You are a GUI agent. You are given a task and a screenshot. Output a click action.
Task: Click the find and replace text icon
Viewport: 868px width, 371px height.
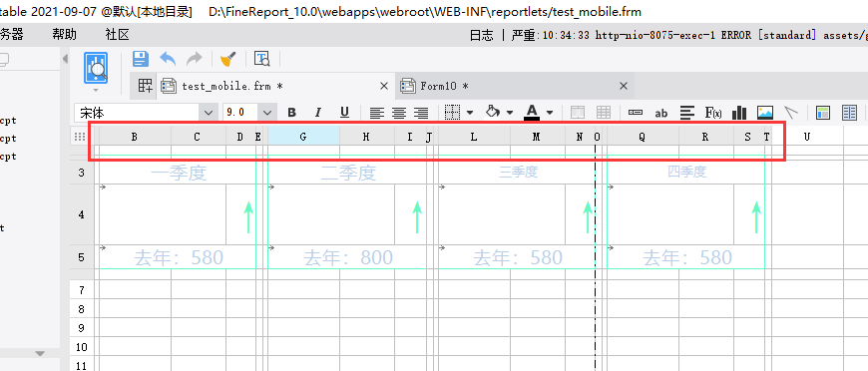[x=261, y=59]
